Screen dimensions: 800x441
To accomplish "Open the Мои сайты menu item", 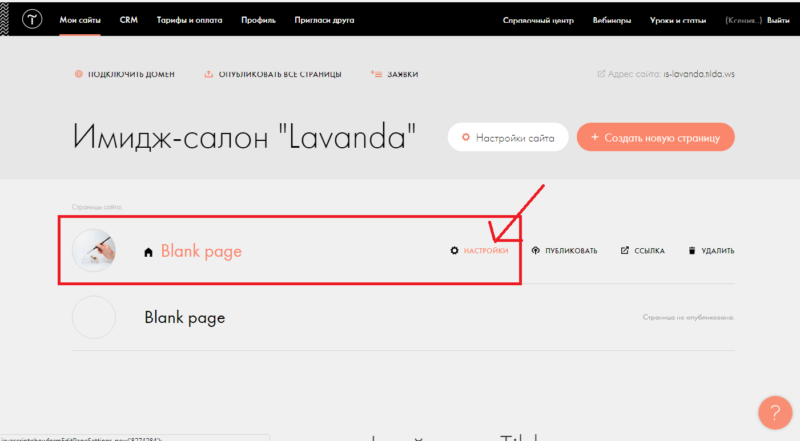I will click(80, 20).
